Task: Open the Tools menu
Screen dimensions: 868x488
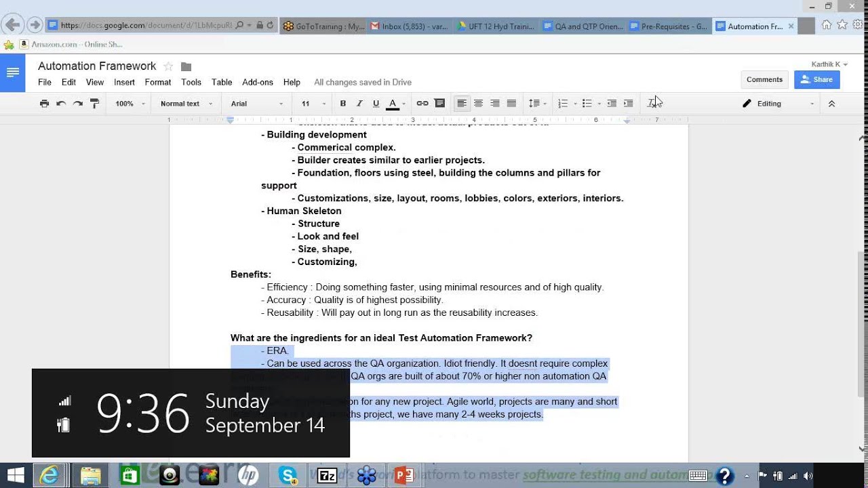Action: 191,82
